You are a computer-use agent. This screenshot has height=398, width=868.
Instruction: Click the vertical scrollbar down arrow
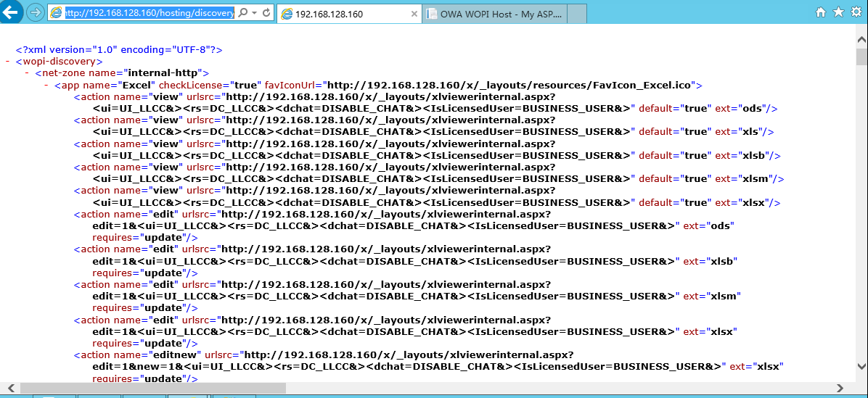(861, 365)
